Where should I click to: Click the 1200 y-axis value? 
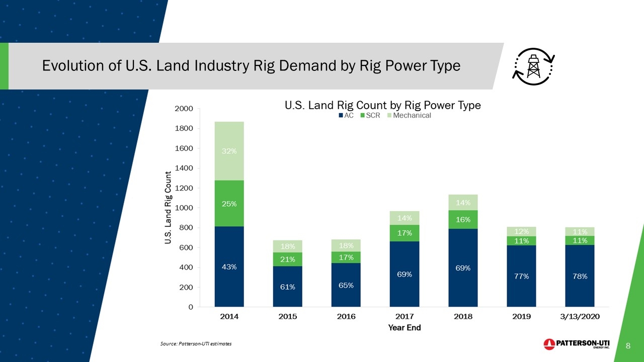pos(184,188)
